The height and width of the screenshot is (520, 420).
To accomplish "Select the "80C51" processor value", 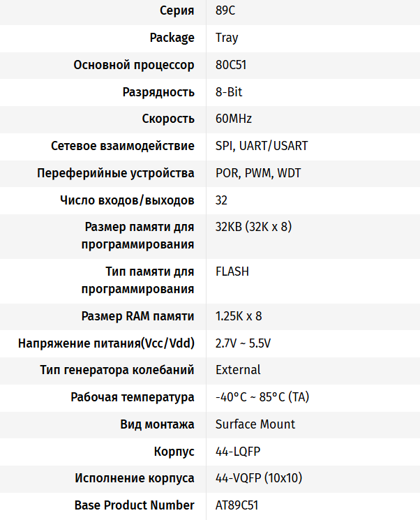I will tap(231, 65).
